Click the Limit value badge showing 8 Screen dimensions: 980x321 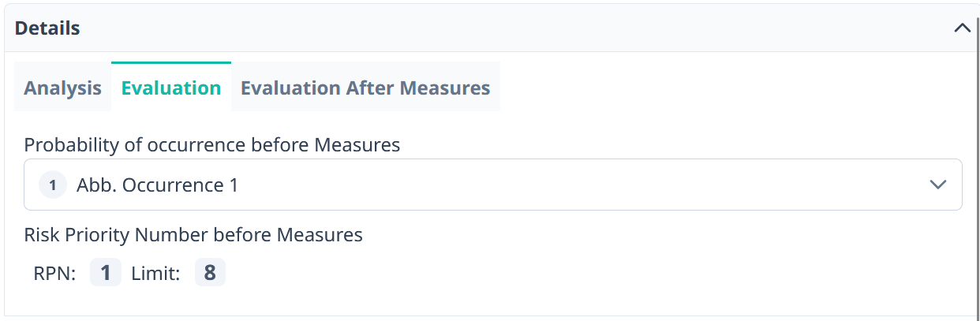pyautogui.click(x=210, y=273)
